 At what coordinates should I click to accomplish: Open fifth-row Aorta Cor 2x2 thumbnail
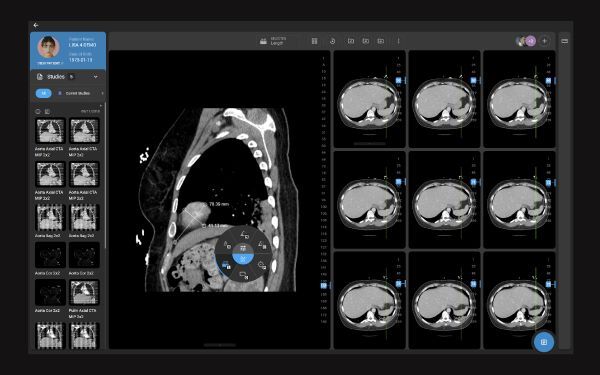(x=50, y=293)
